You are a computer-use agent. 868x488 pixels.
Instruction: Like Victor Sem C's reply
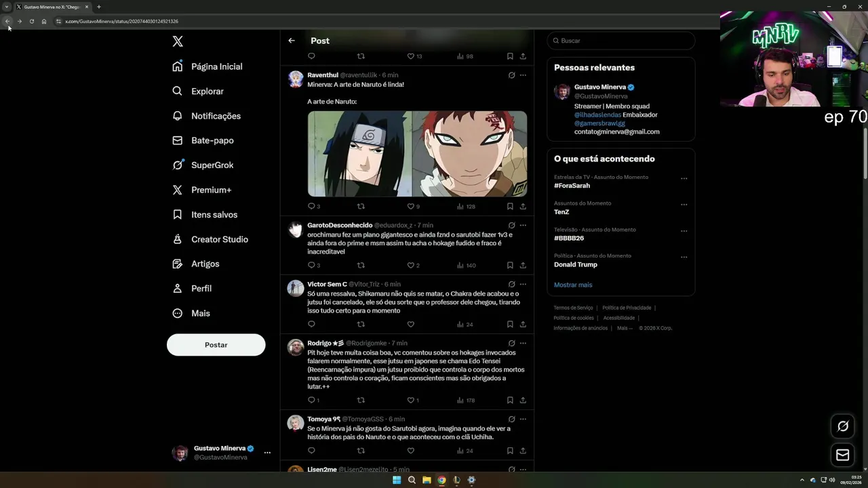point(410,324)
